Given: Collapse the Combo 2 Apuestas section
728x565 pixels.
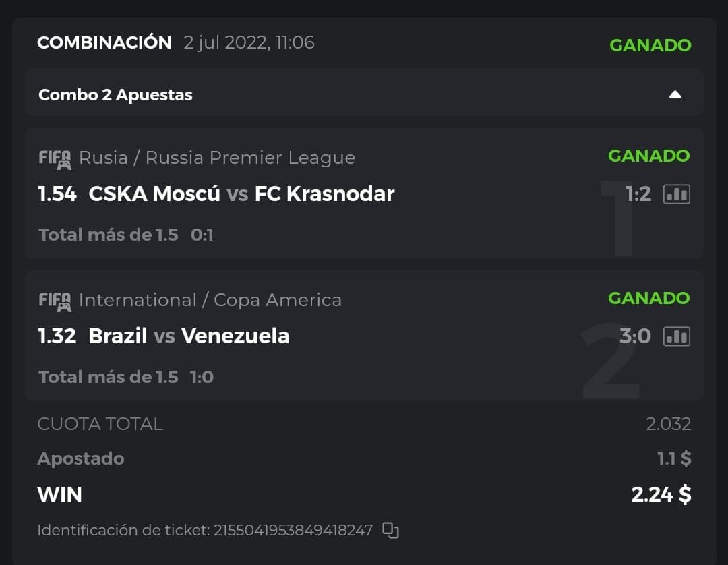Looking at the screenshot, I should (x=675, y=95).
